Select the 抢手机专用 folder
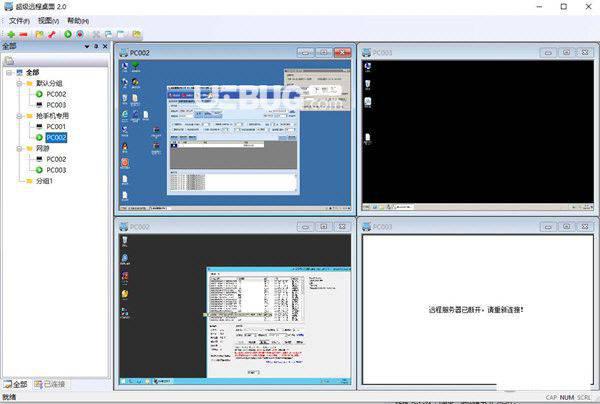The width and height of the screenshot is (600, 404). (52, 116)
